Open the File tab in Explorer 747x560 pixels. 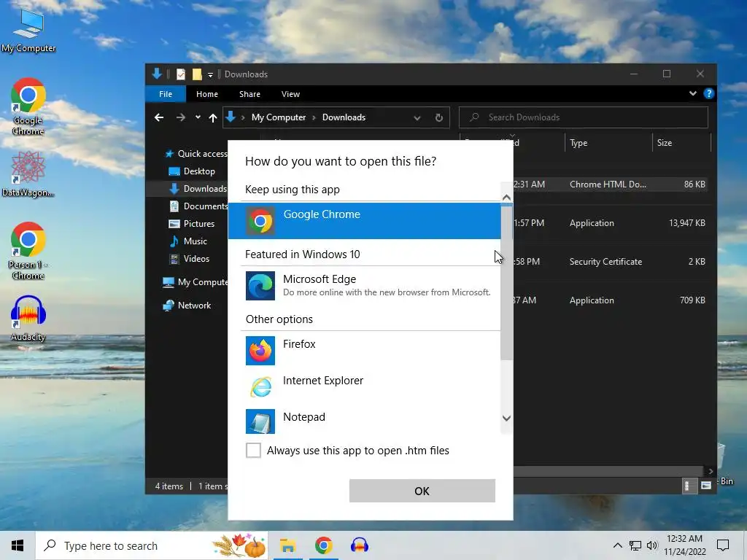[x=166, y=94]
